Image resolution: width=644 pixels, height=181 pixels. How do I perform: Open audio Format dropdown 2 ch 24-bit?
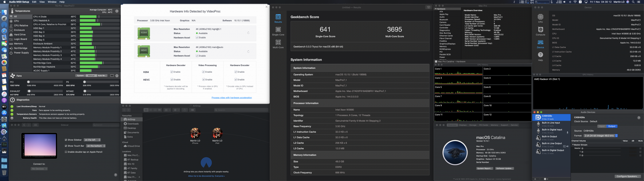(x=601, y=136)
